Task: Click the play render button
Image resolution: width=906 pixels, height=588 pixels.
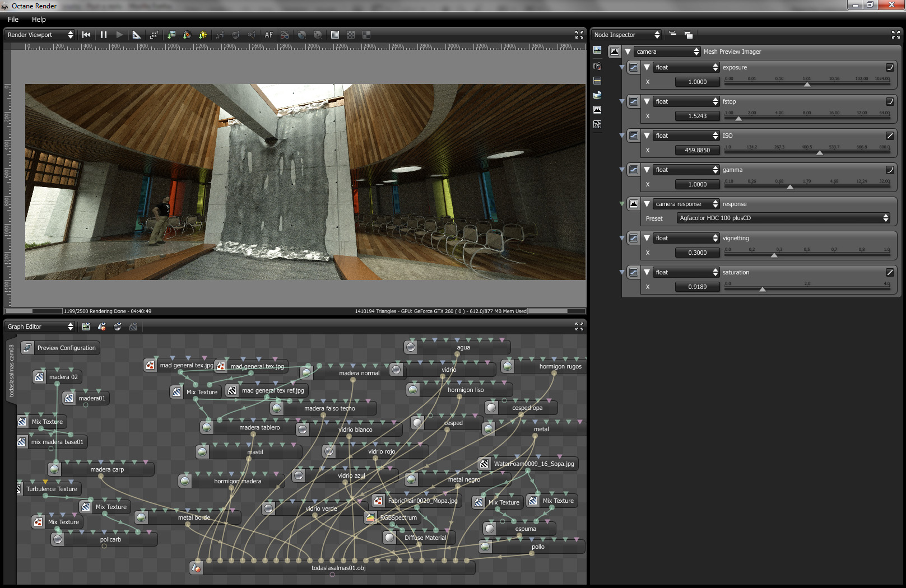Action: [119, 35]
